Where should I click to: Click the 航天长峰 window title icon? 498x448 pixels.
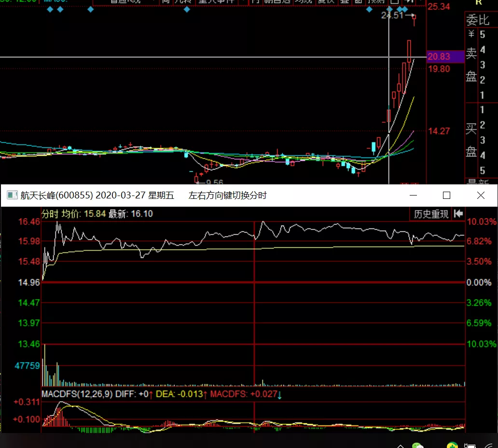[x=12, y=195]
